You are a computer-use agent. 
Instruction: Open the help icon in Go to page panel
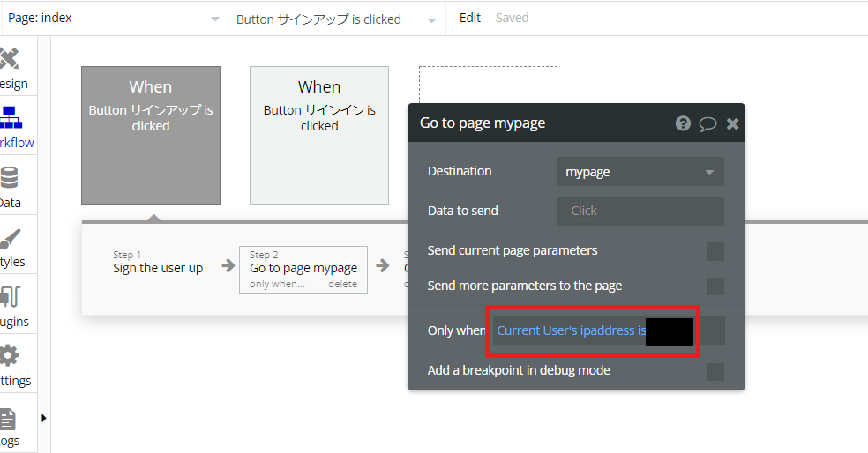[683, 123]
